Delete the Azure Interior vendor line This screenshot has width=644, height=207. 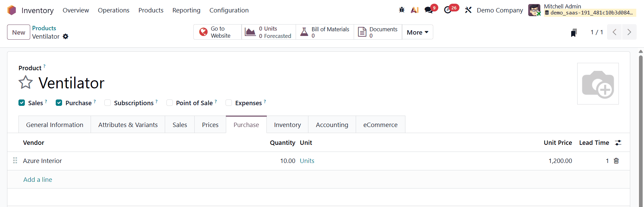click(616, 161)
